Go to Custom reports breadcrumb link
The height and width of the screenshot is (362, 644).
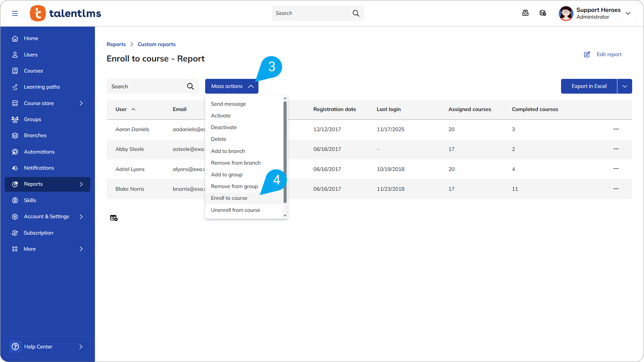156,44
